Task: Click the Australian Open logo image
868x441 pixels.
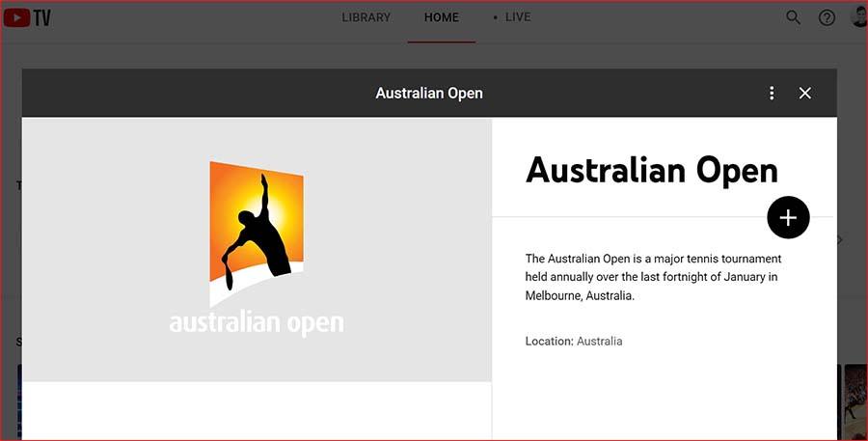Action: click(257, 249)
